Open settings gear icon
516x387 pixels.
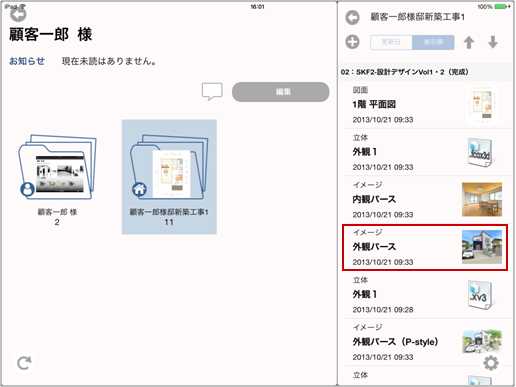[491, 363]
